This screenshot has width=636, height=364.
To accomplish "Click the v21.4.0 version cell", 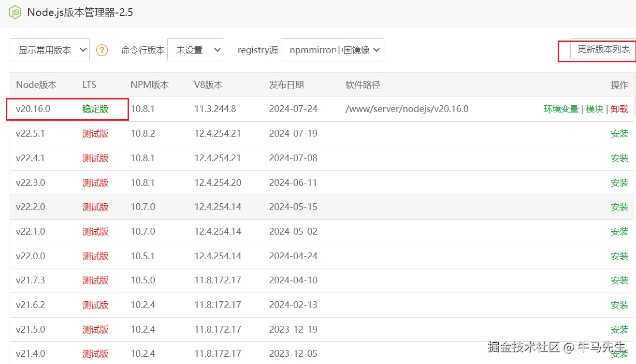I will [30, 354].
